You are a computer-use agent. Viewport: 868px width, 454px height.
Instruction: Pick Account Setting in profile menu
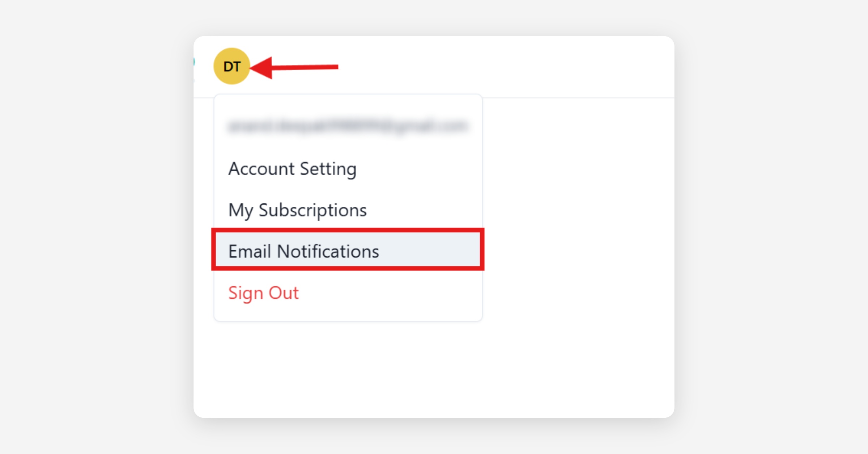click(x=292, y=169)
